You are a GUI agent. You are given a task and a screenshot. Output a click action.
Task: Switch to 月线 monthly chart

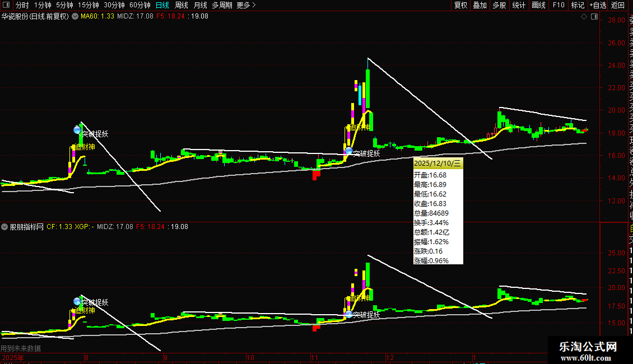coord(200,5)
